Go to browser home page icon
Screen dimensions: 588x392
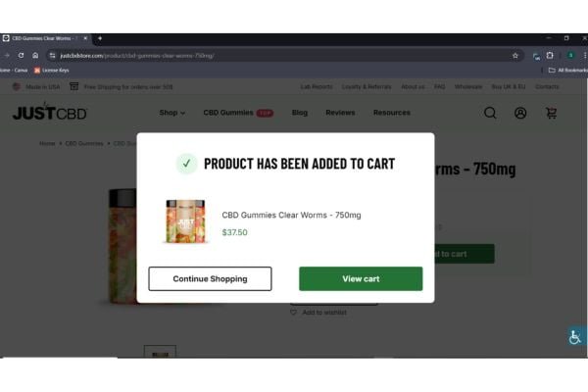click(35, 56)
